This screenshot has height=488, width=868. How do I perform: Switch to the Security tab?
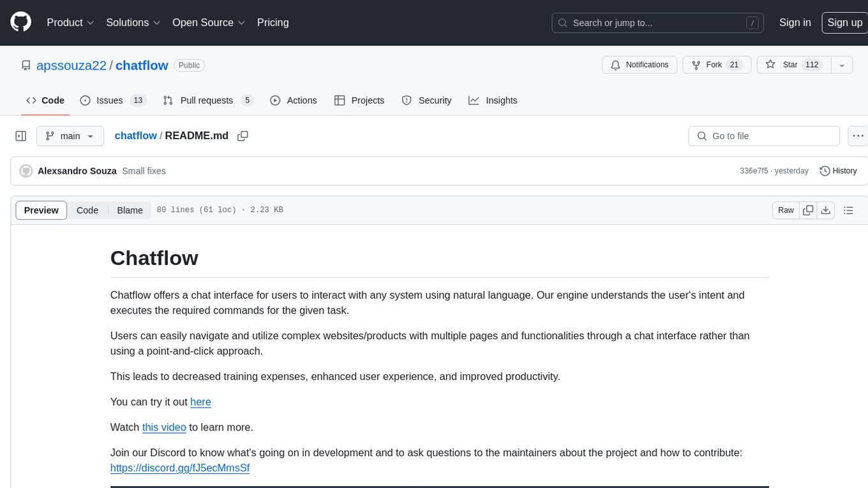426,100
